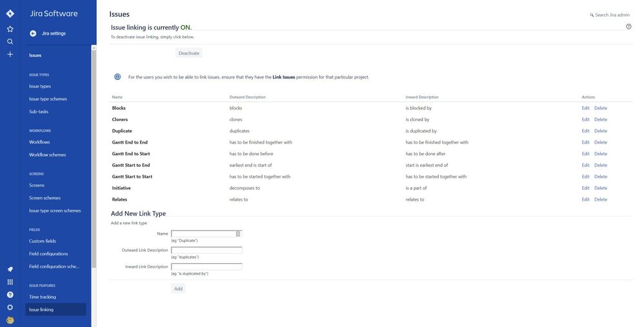Screen dimensions: 644x327
Task: Open Screen schemes
Action: [x=44, y=198]
